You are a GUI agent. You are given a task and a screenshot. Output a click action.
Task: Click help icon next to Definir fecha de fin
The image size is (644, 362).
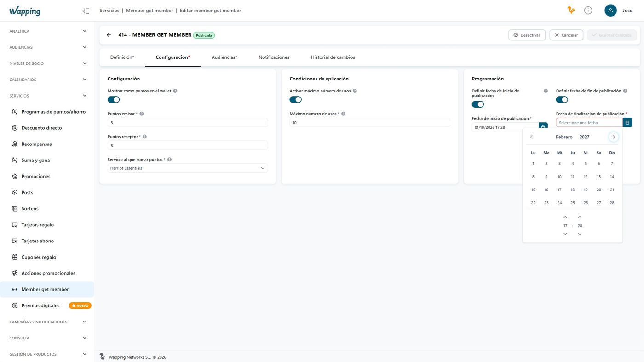[x=625, y=91]
